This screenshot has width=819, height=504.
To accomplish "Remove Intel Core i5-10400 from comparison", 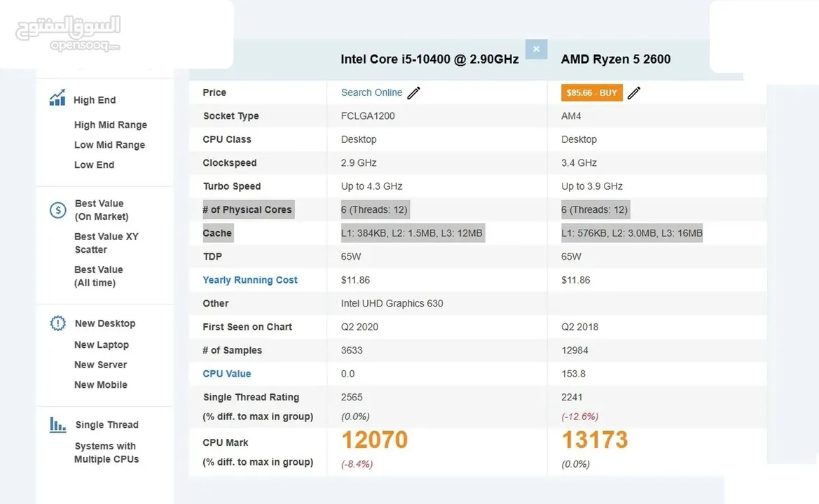I will [x=536, y=49].
